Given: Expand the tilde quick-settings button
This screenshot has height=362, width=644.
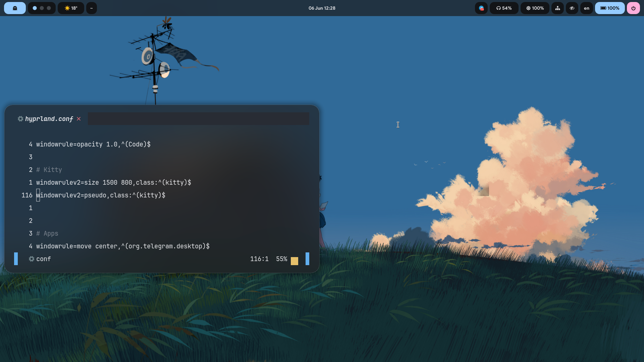Looking at the screenshot, I should point(92,8).
